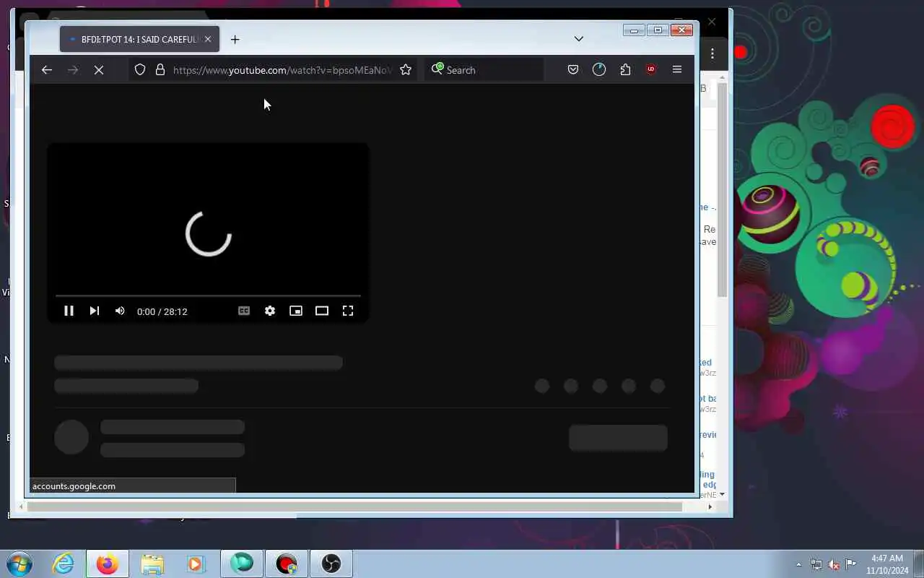This screenshot has width=924, height=578.
Task: Open Firefox hamburger application menu
Action: 677,70
